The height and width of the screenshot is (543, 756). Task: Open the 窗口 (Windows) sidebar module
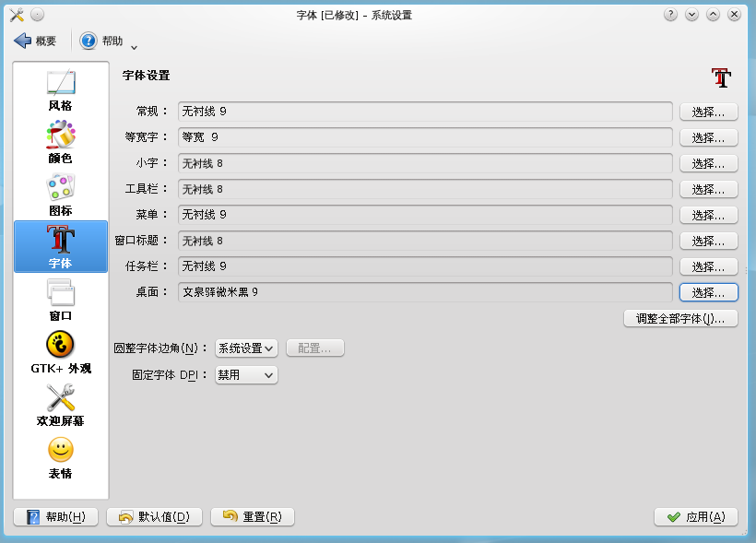tap(61, 300)
